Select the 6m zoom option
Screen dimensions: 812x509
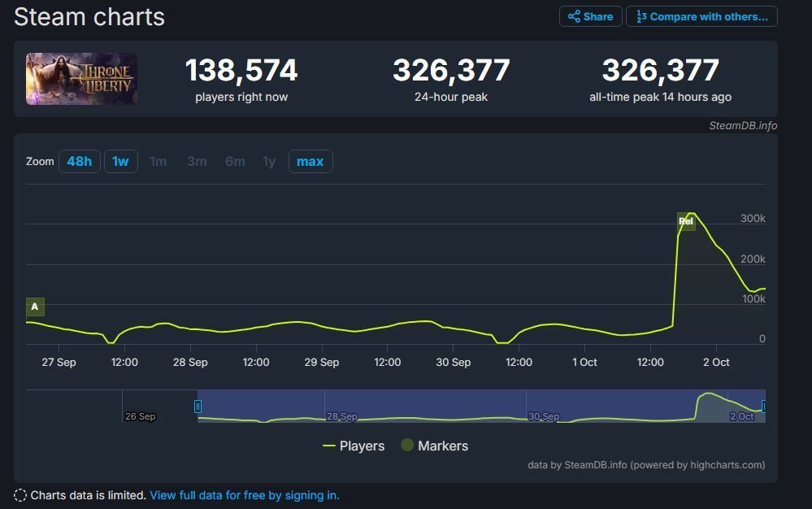[235, 162]
